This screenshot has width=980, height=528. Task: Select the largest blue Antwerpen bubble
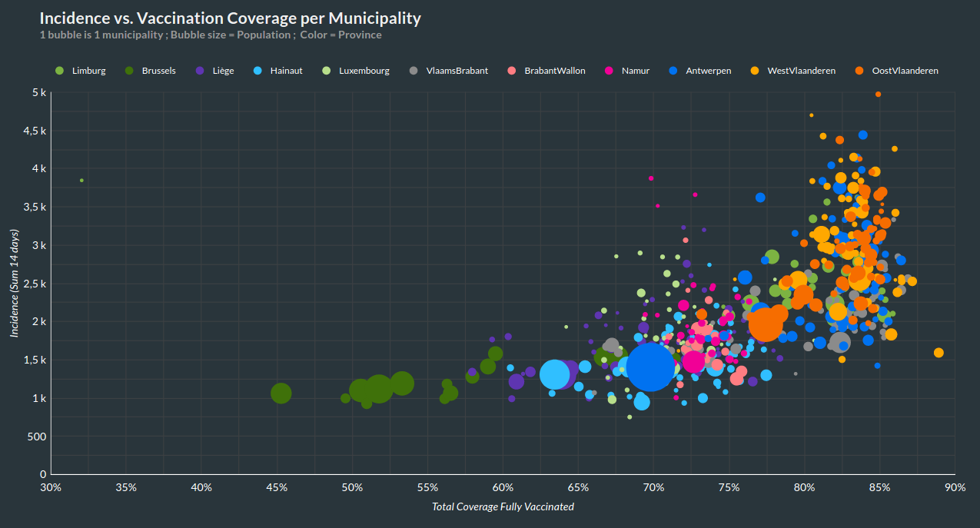[x=650, y=366]
